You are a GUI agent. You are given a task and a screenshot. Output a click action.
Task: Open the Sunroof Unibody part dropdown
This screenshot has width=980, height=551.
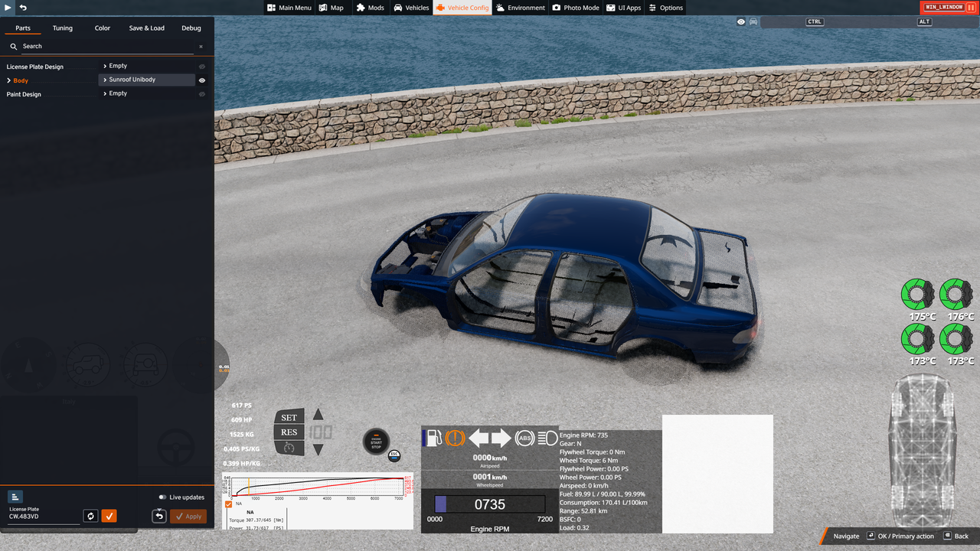(x=147, y=80)
